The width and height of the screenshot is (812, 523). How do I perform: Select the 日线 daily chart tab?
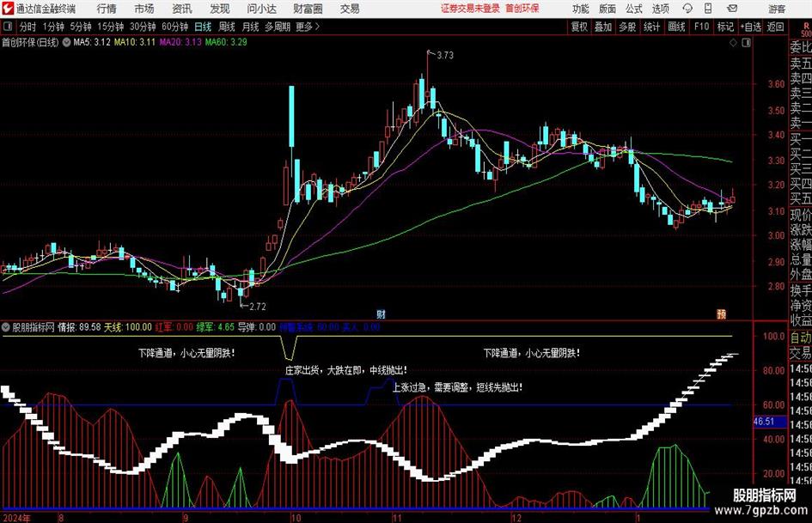click(203, 27)
